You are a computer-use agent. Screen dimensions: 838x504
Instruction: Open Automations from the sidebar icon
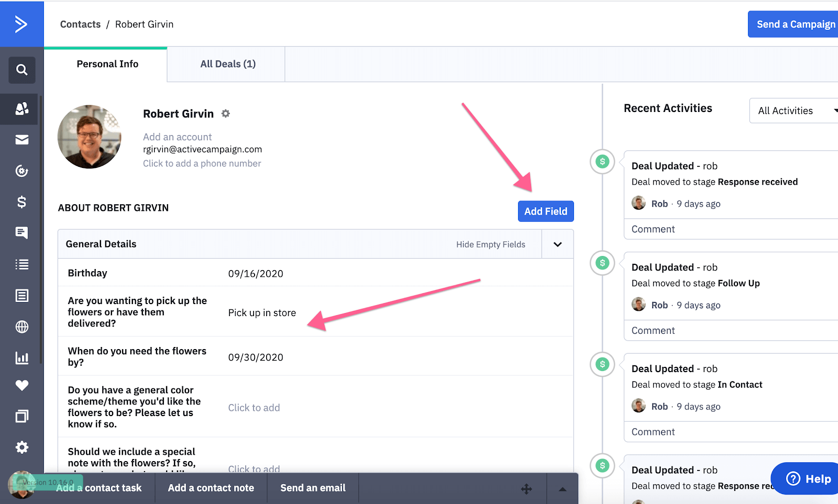tap(22, 171)
